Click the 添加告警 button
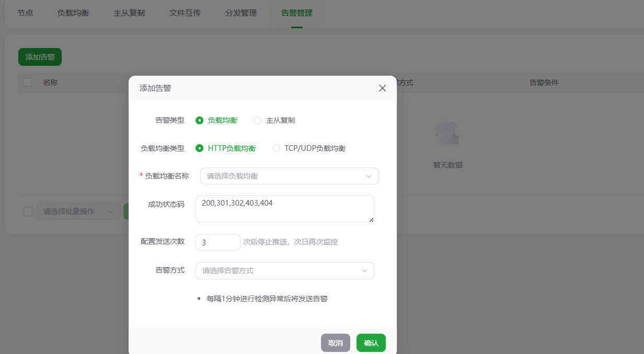The image size is (644, 354). tap(39, 56)
